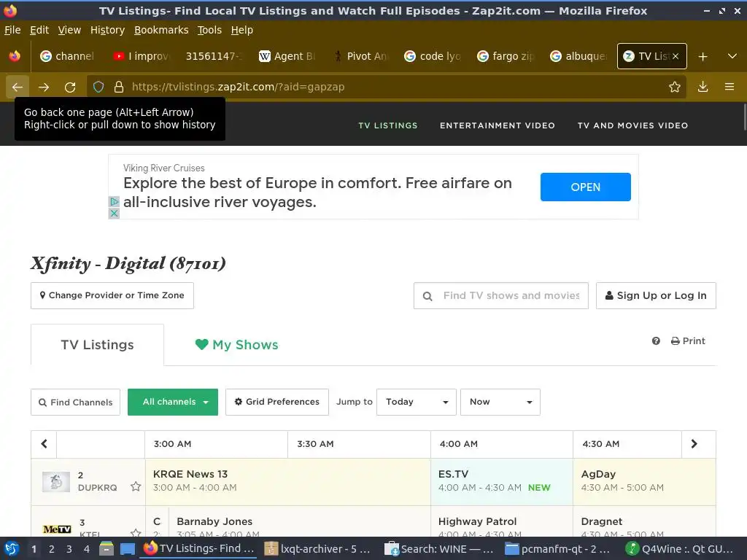747x560 pixels.
Task: Open the Bookmarks menu
Action: 161,30
